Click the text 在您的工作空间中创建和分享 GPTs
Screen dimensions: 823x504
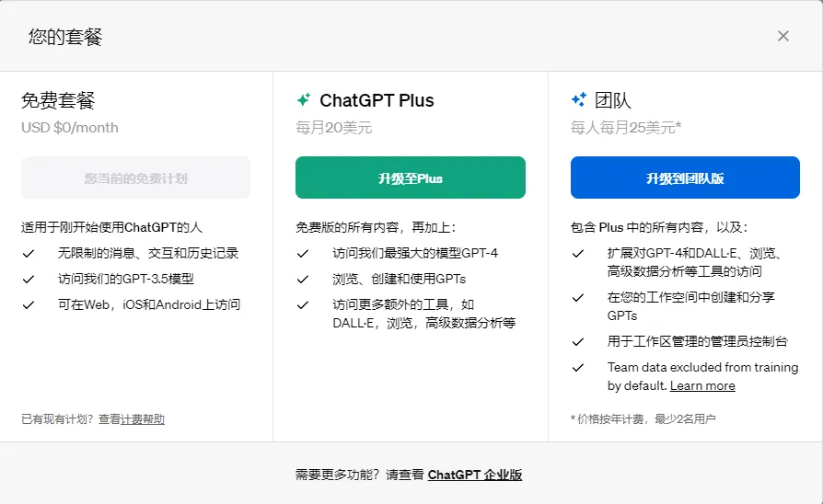click(x=691, y=306)
